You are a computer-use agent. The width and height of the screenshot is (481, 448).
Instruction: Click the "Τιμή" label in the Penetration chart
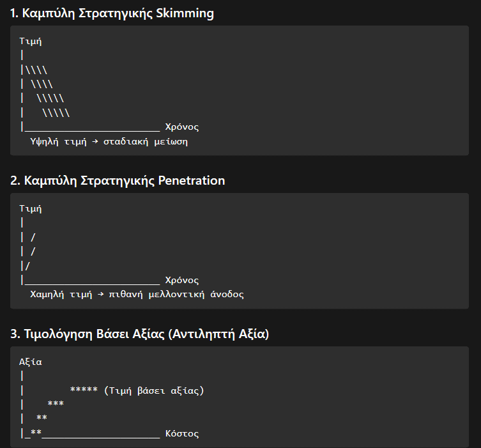tap(31, 208)
